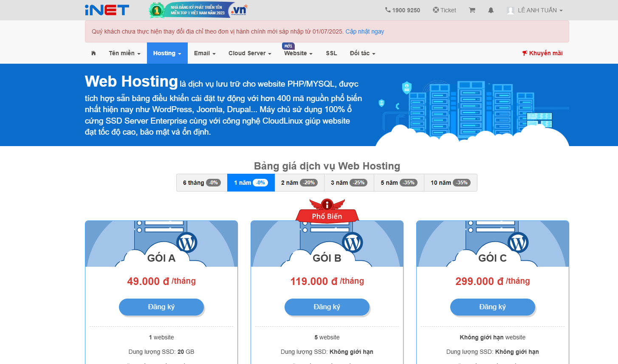Select the 3 năm billing period

(349, 183)
